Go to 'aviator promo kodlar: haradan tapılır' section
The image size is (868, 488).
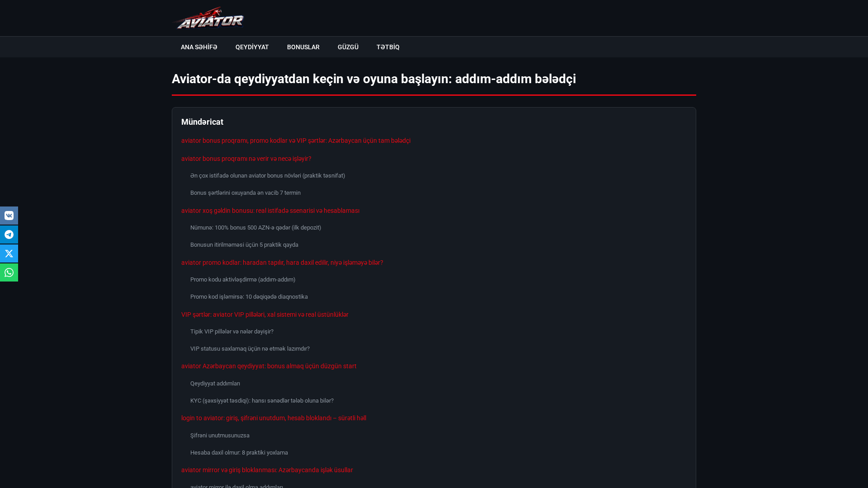[x=282, y=263]
